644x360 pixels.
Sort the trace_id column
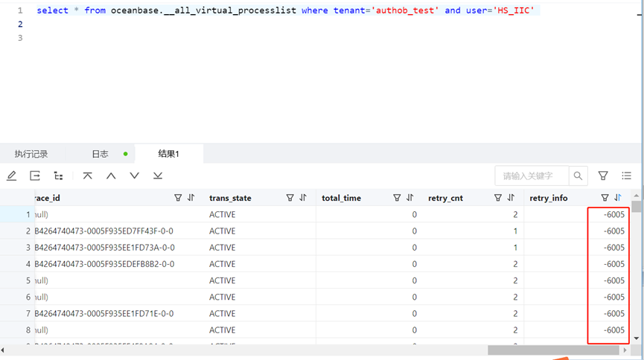191,198
